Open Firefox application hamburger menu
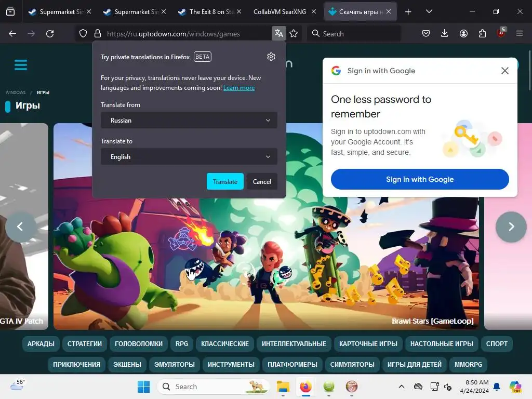The height and width of the screenshot is (399, 532). [520, 33]
